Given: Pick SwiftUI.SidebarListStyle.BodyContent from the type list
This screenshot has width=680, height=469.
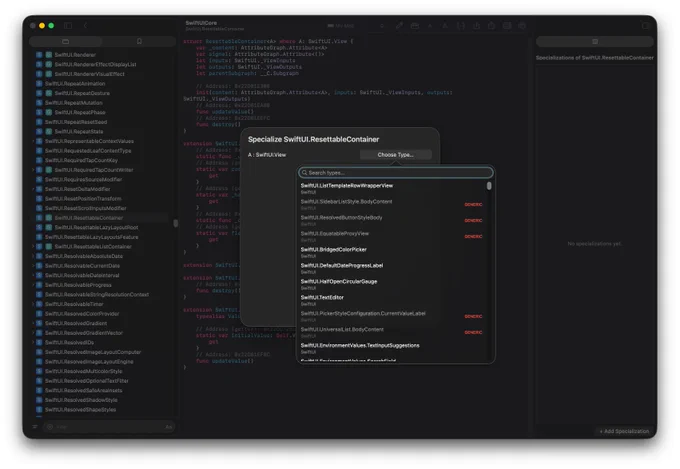Looking at the screenshot, I should click(392, 204).
